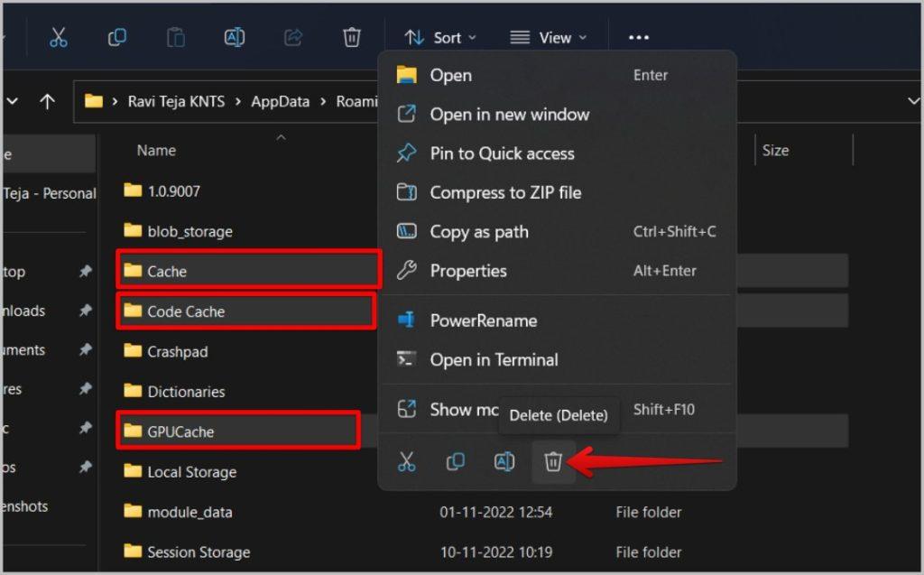
Task: Open the View dropdown
Action: click(x=548, y=38)
